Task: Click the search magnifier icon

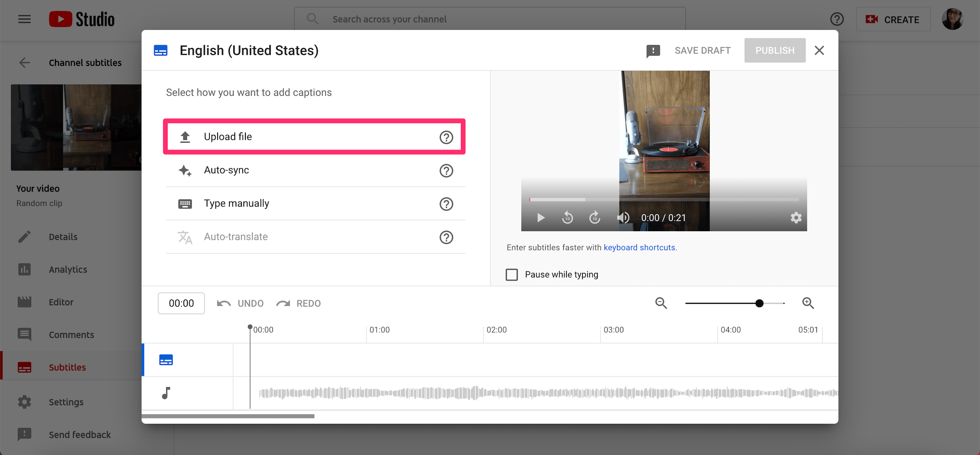Action: point(312,19)
